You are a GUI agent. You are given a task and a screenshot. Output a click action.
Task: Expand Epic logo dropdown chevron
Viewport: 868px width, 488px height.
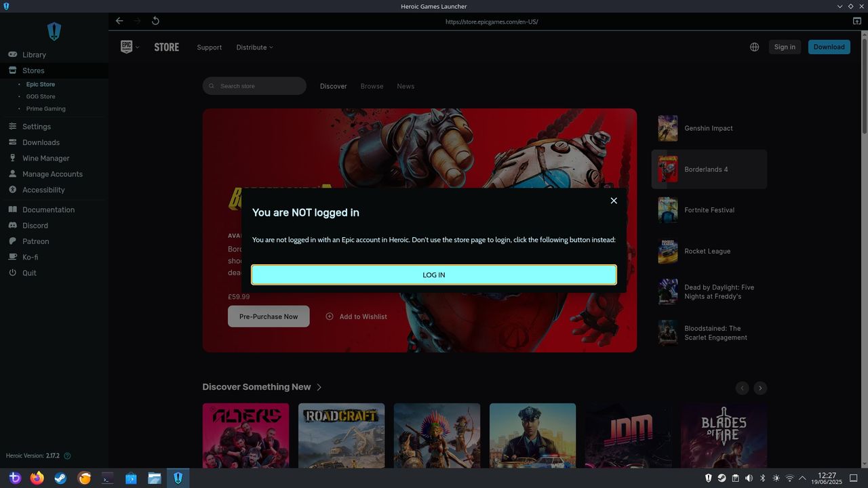click(138, 47)
